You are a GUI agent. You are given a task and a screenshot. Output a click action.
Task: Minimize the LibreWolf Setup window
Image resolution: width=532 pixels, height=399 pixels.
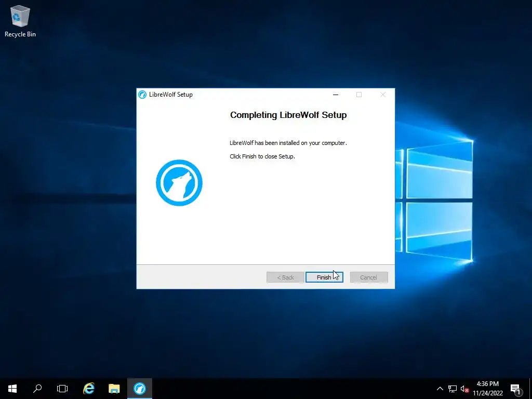[x=336, y=95]
